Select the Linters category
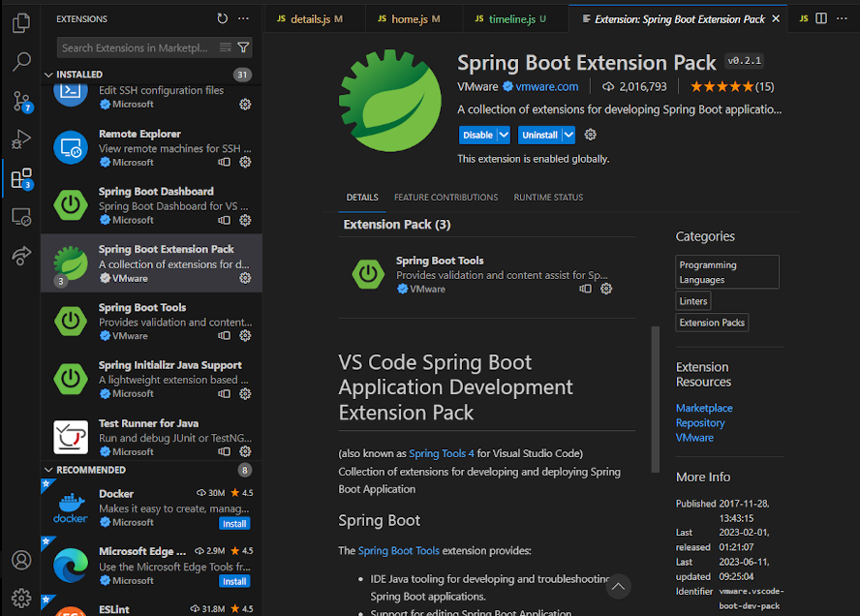Viewport: 860px width, 616px height. coord(693,301)
